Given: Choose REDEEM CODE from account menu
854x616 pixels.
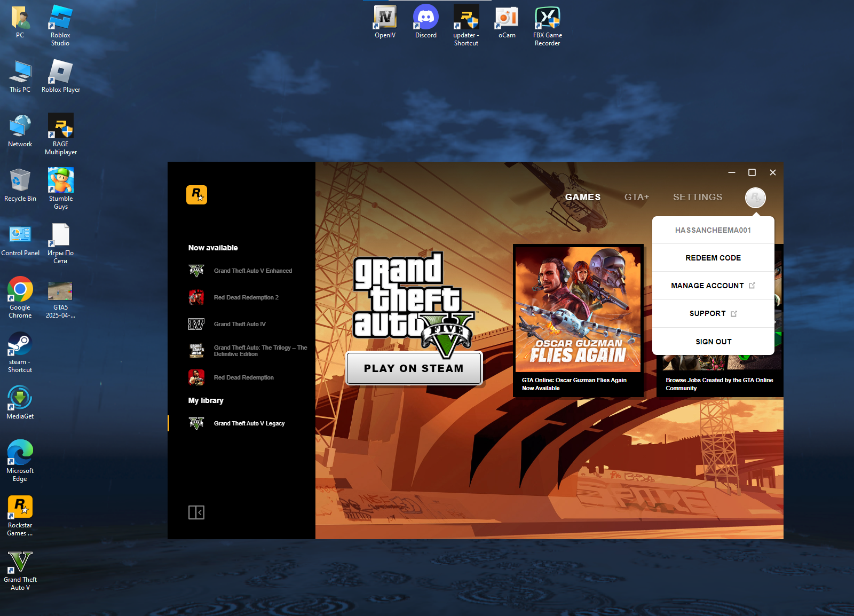Looking at the screenshot, I should pos(713,258).
